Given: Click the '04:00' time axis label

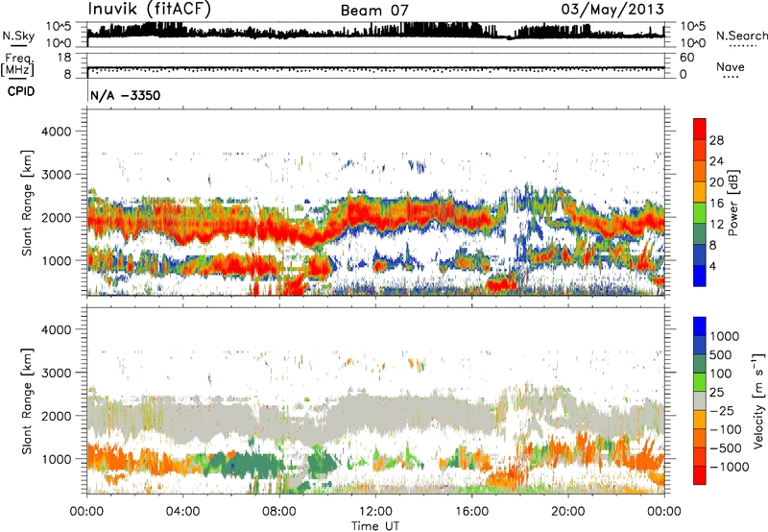Looking at the screenshot, I should pyautogui.click(x=182, y=512).
